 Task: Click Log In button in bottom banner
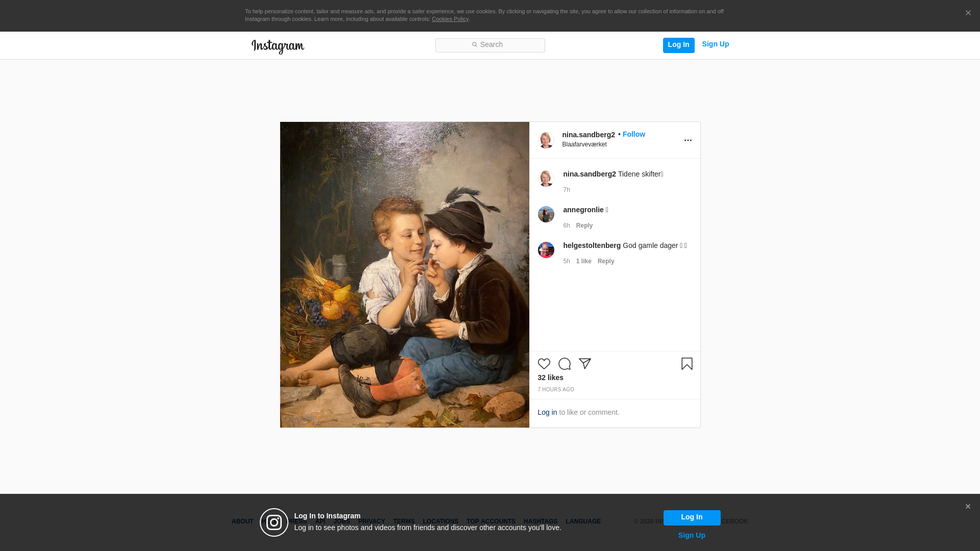click(692, 517)
